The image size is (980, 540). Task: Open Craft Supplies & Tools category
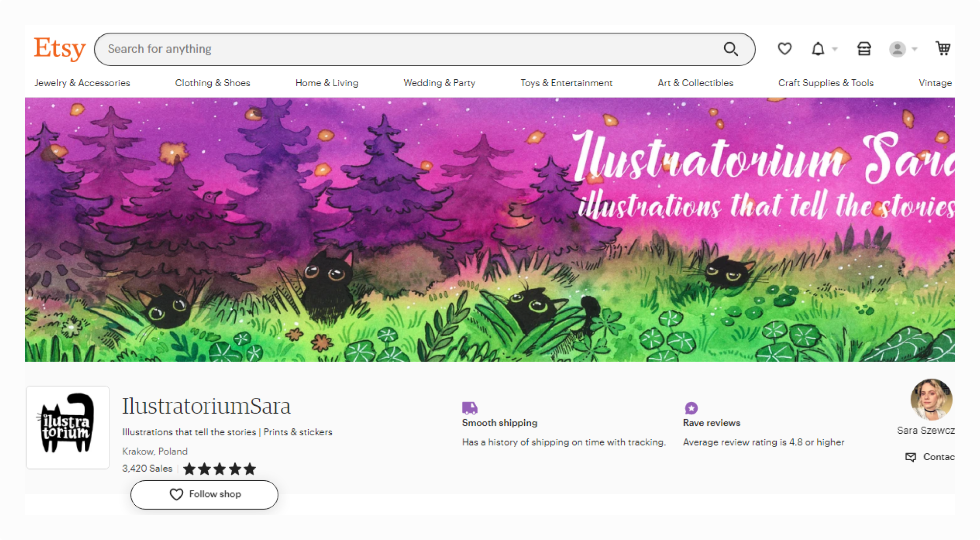point(826,83)
